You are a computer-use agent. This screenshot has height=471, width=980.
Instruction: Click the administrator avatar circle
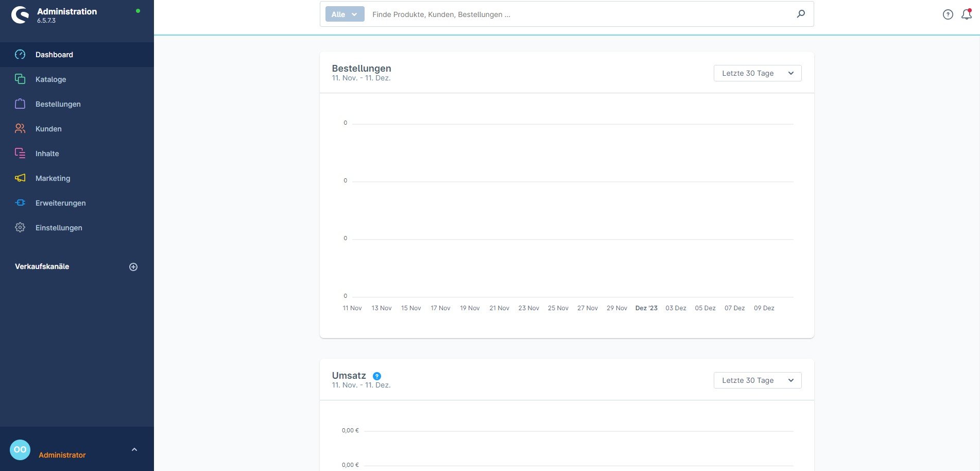click(20, 449)
